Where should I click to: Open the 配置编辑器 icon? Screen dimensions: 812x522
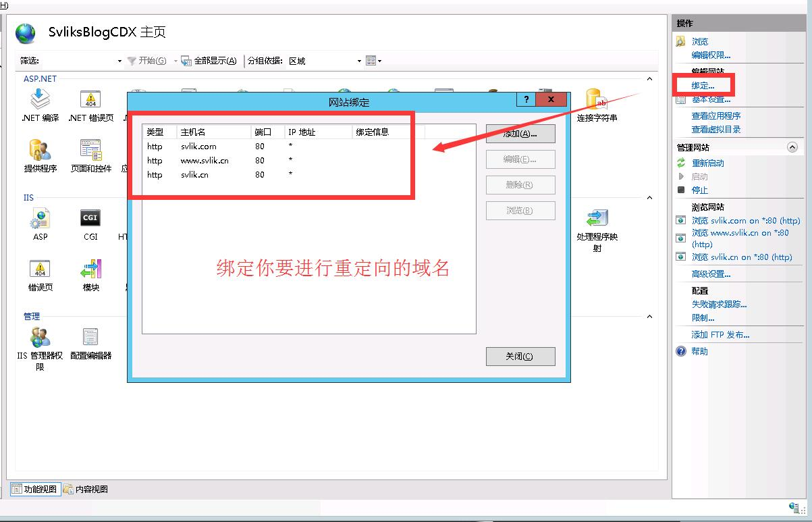point(91,341)
